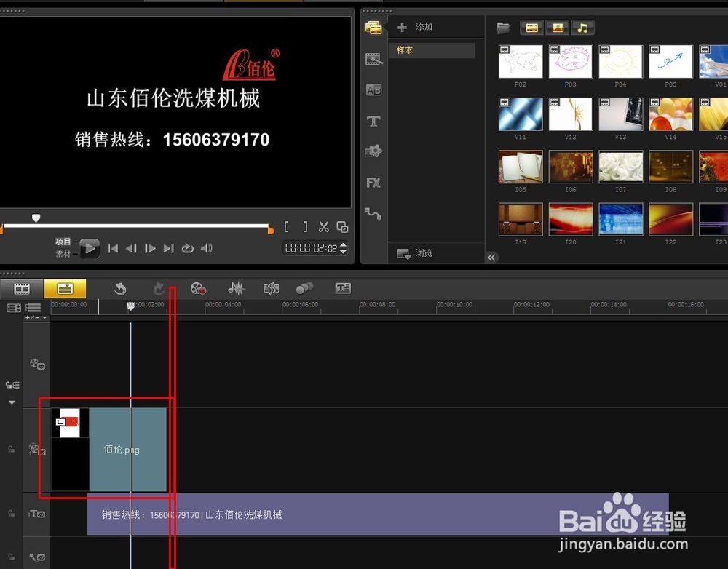This screenshot has height=569, width=728.
Task: Click the 添加 add folder button
Action: [x=415, y=27]
